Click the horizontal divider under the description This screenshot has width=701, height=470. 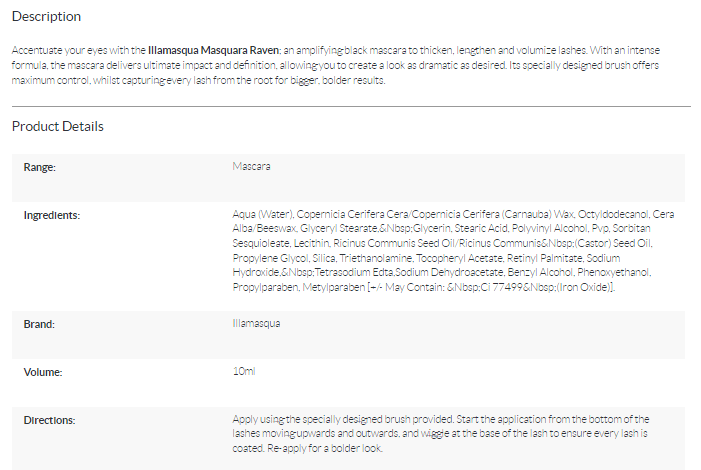click(x=350, y=106)
